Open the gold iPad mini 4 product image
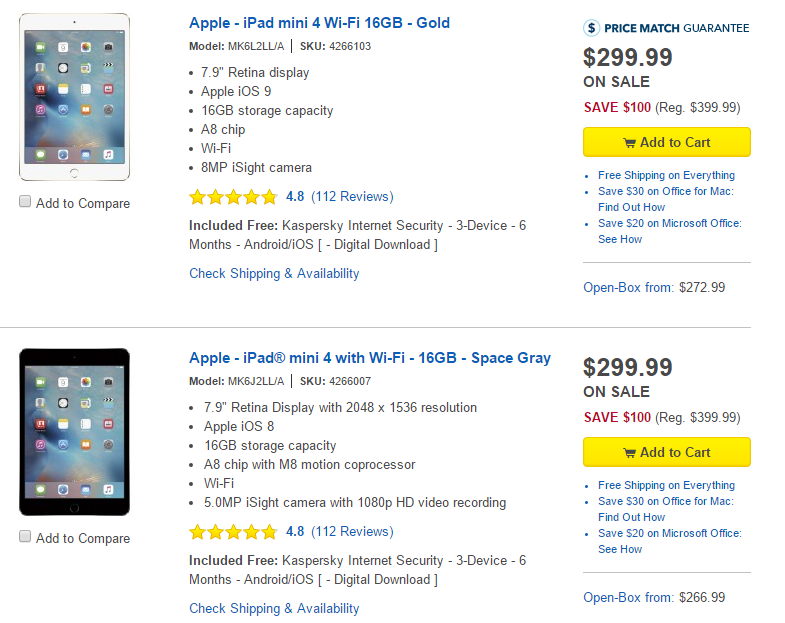 coord(74,97)
